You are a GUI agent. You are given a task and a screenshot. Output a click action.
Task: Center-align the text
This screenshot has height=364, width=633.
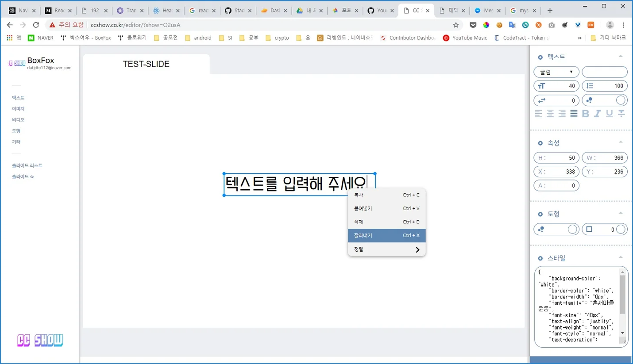pos(550,114)
